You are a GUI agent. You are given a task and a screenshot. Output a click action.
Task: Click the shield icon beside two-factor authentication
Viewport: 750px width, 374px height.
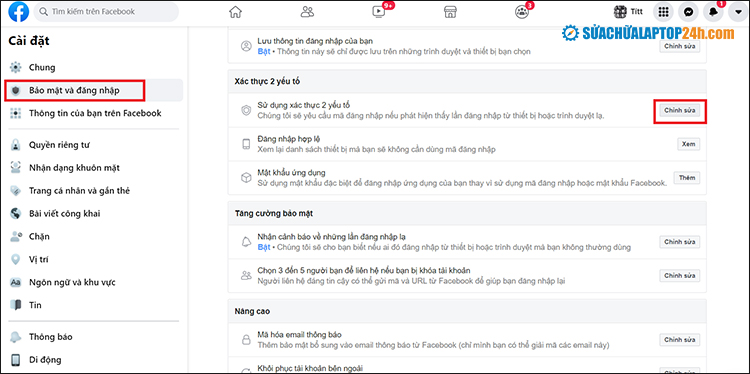point(246,110)
